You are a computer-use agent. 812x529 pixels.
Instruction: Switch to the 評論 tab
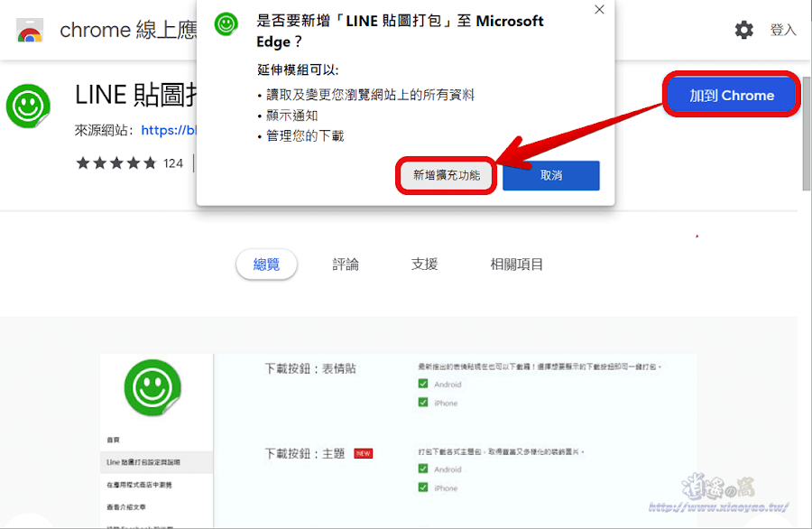346,264
